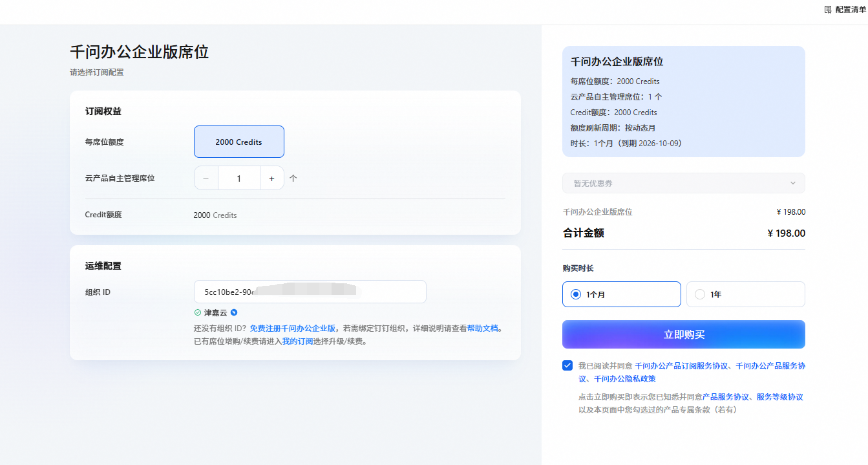Click the 购买时长 label

pyautogui.click(x=578, y=268)
